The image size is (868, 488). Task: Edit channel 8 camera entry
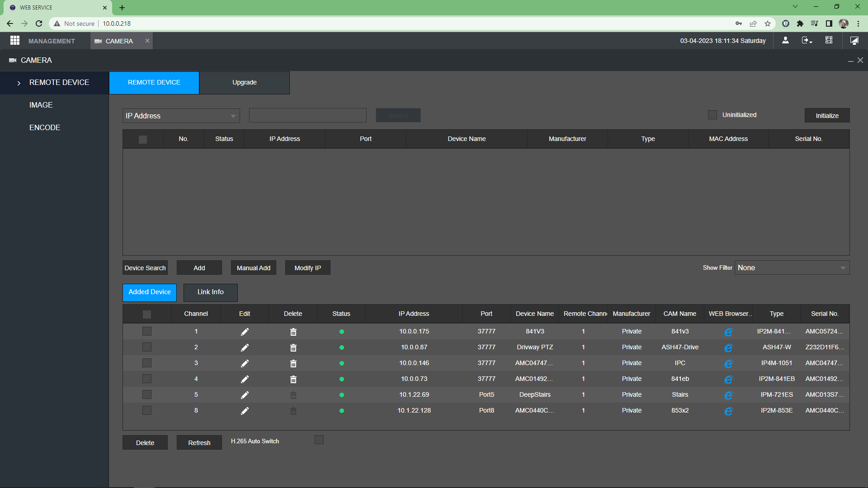point(245,411)
